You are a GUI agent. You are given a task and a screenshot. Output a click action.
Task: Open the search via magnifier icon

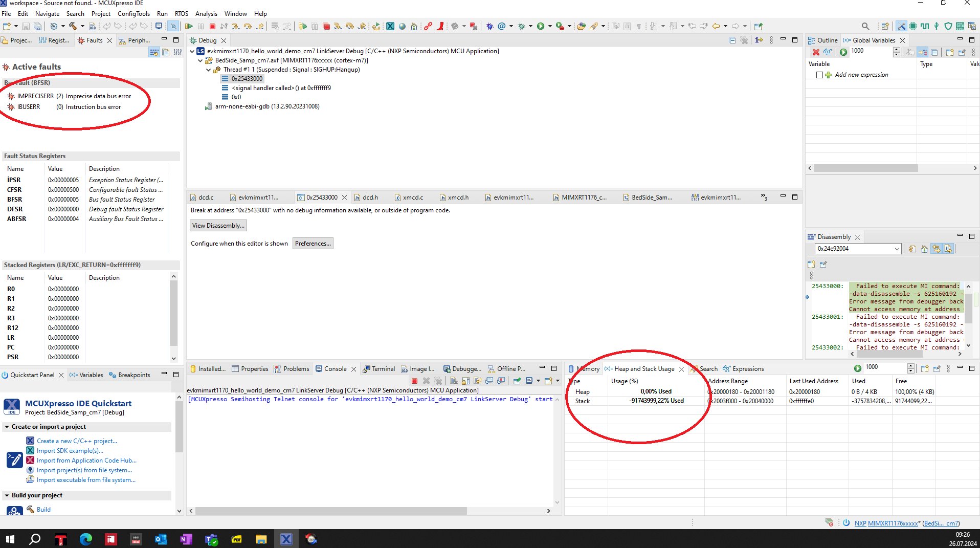click(865, 26)
